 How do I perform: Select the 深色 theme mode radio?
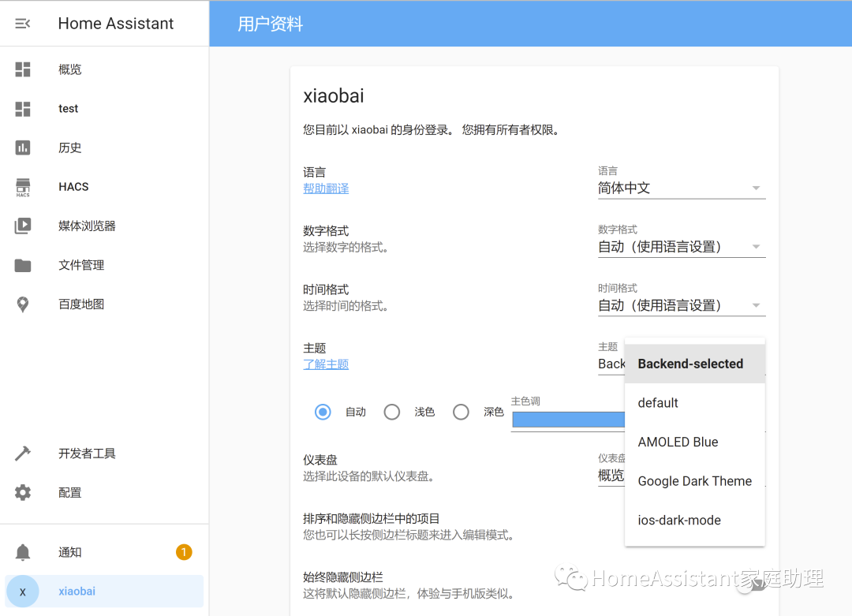[x=461, y=413]
